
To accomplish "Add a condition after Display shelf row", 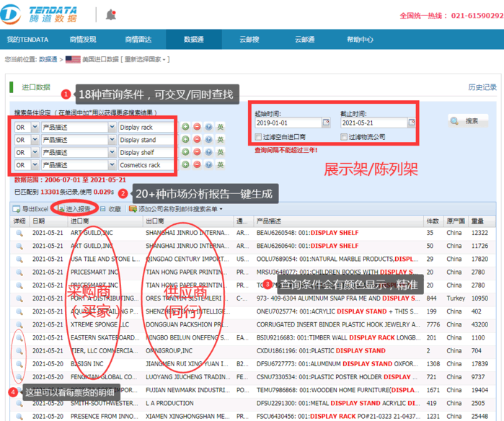I will [x=185, y=152].
